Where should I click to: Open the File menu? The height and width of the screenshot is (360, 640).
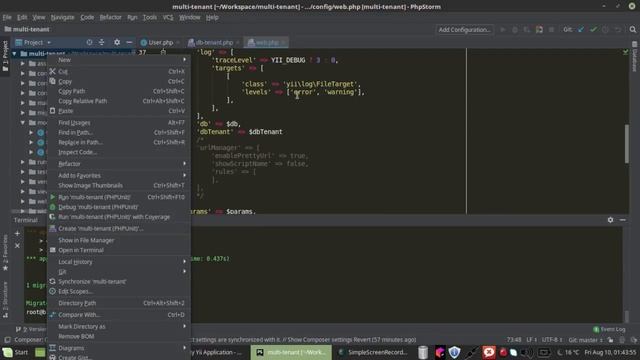(x=7, y=17)
